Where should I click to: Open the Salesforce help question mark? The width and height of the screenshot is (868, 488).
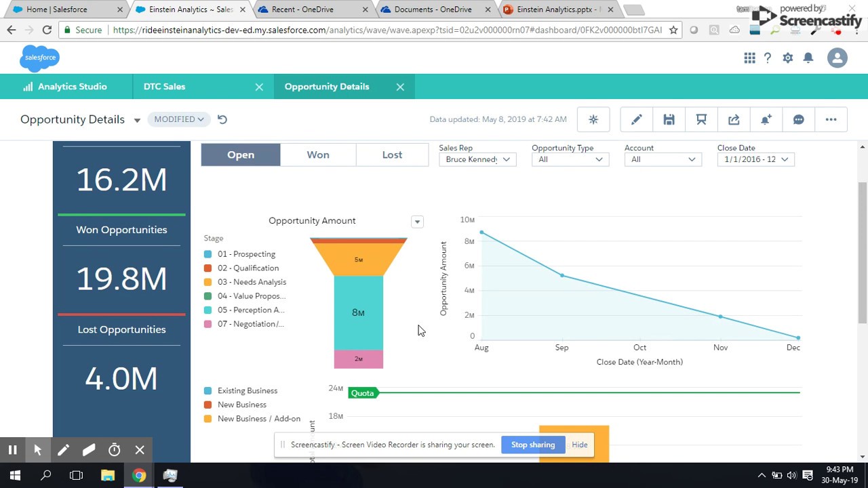pos(768,58)
